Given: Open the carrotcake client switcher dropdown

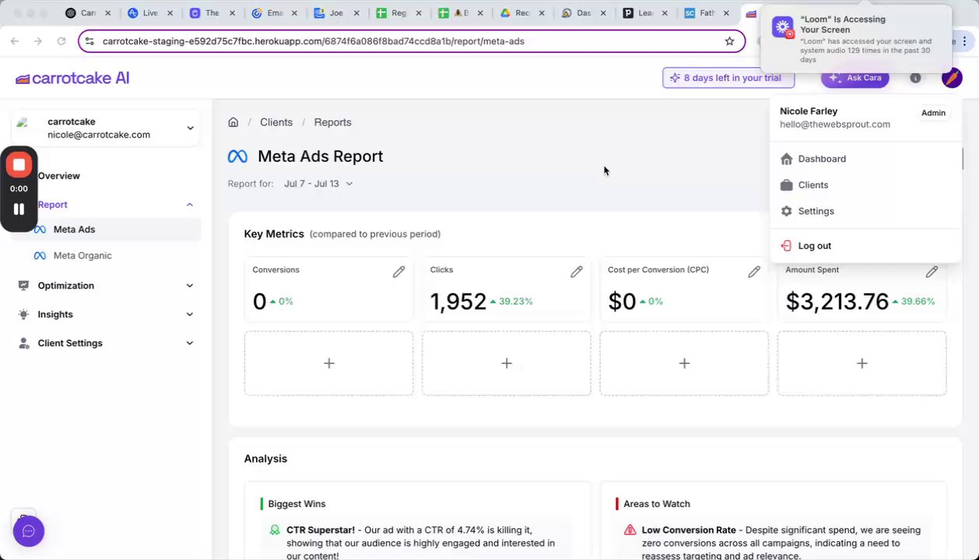Looking at the screenshot, I should coord(106,128).
